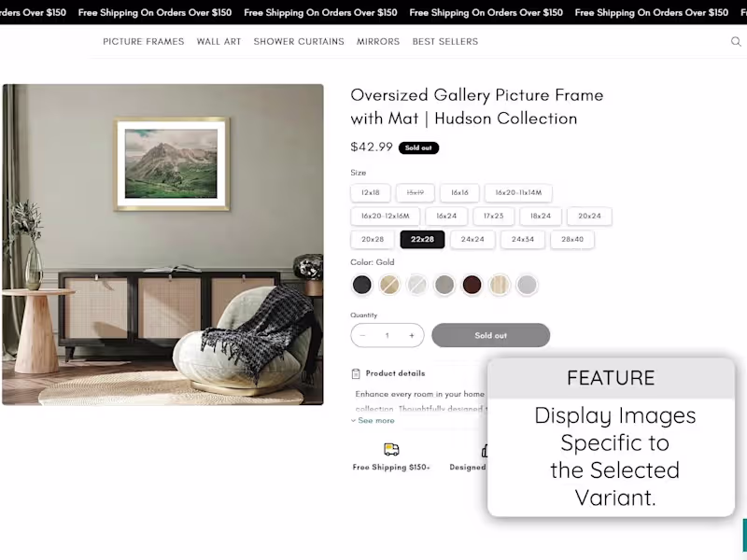Click the Product details clipboard icon
The image size is (747, 560).
tap(356, 374)
